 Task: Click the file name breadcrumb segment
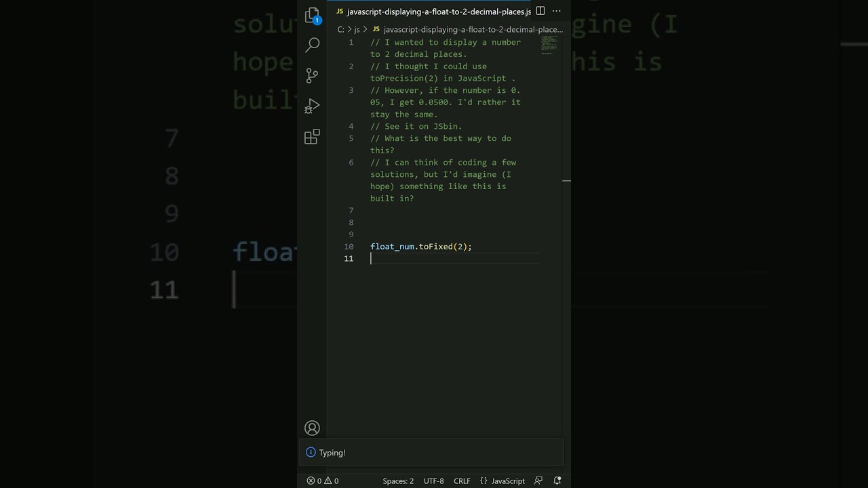pyautogui.click(x=467, y=29)
